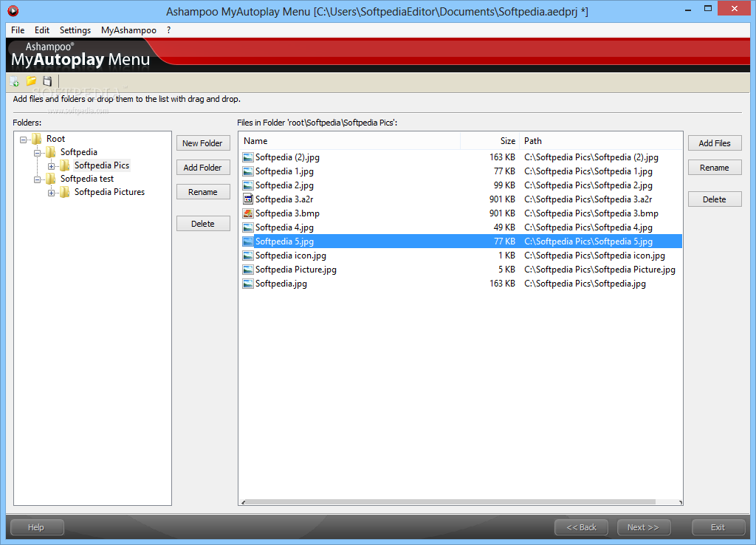The height and width of the screenshot is (545, 756).
Task: Click Rename button beside the files list
Action: pyautogui.click(x=715, y=168)
